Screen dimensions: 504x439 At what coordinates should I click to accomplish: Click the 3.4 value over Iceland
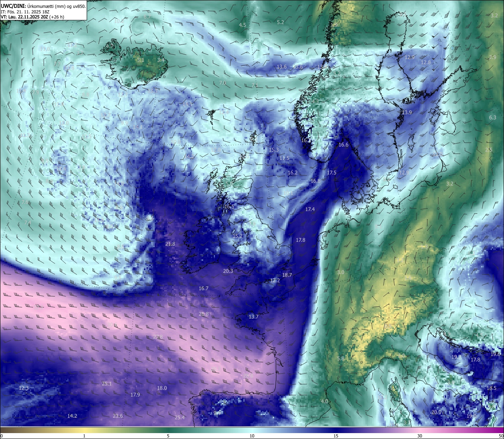click(x=161, y=60)
